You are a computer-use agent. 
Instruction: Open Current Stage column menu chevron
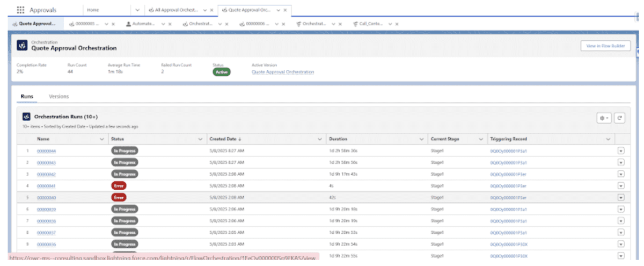[480, 139]
